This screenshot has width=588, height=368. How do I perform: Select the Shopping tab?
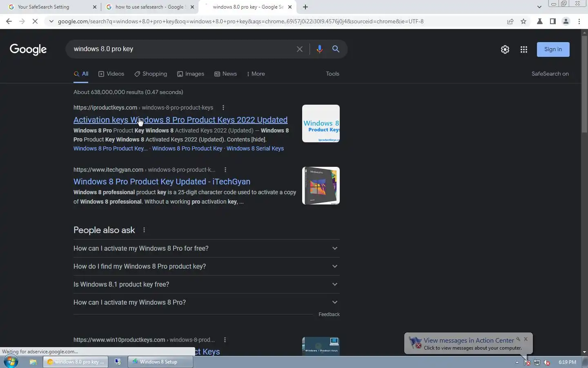pos(151,74)
